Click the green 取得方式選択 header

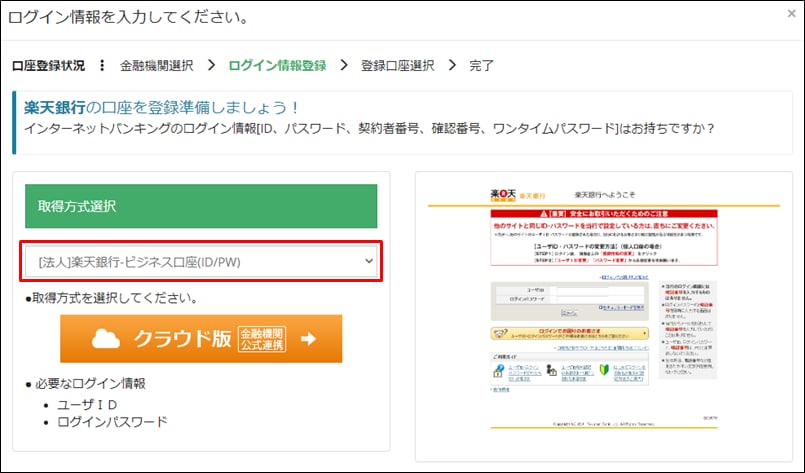(x=201, y=206)
